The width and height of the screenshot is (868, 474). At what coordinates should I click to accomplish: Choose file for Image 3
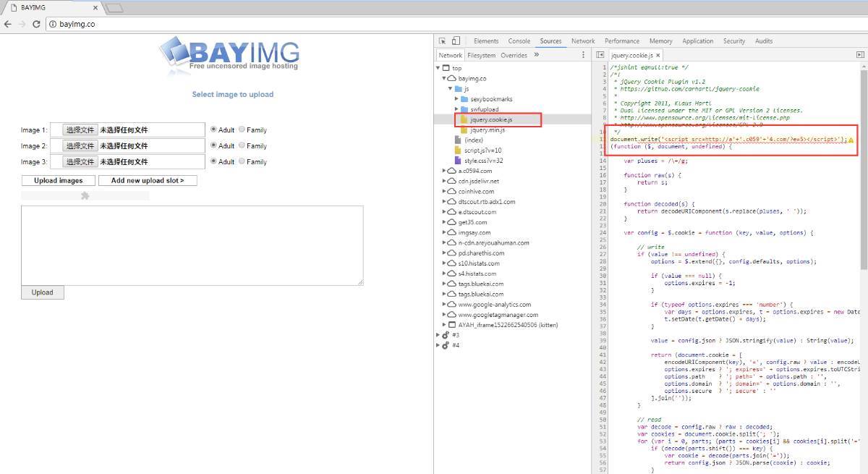coord(80,161)
